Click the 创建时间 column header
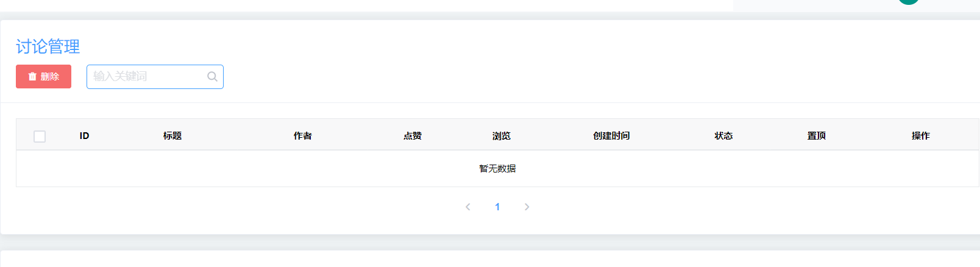The image size is (980, 267). click(611, 135)
